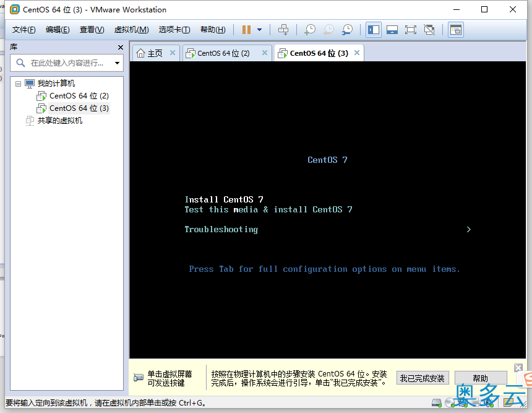The image size is (532, 413).
Task: Close the CentOS 64 位 (2) tab
Action: pos(265,53)
